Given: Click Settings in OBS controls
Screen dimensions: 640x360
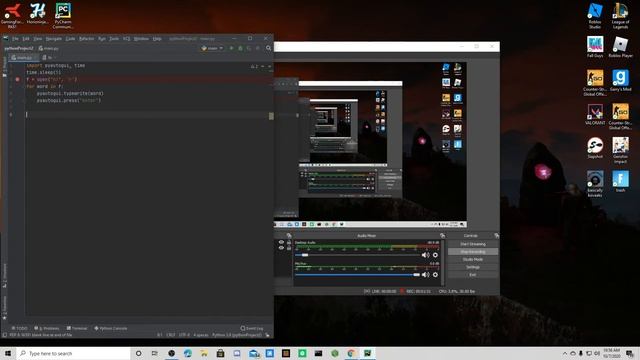Looking at the screenshot, I should (x=473, y=267).
